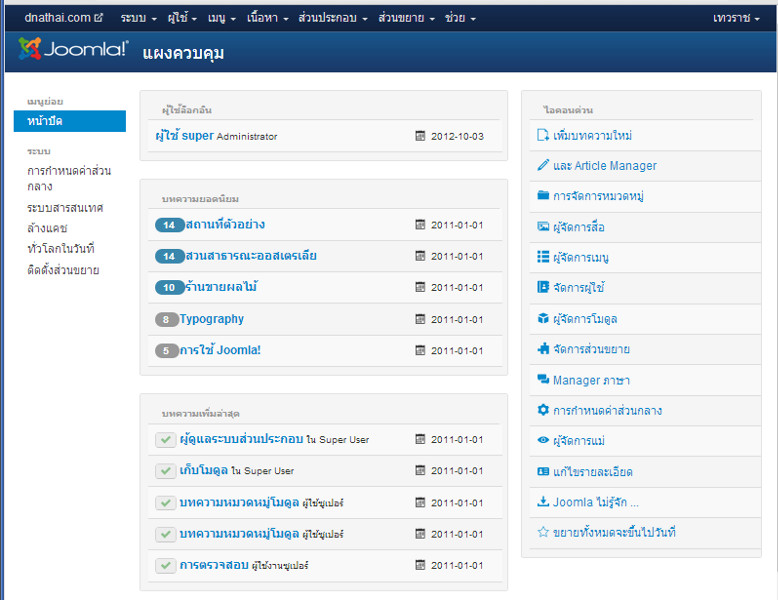Screen dimensions: 778x600
Task: Click the cube icon for ผู้จัดการโมดูล
Action: (x=543, y=318)
